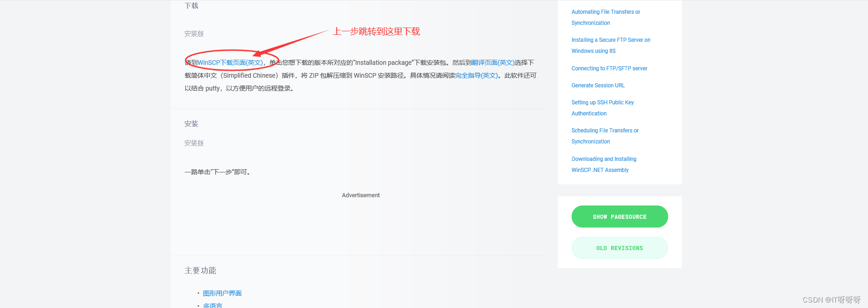Viewport: 868px width, 308px height.
Task: Open Setting up SSH Public Key Authentication
Action: [x=602, y=108]
